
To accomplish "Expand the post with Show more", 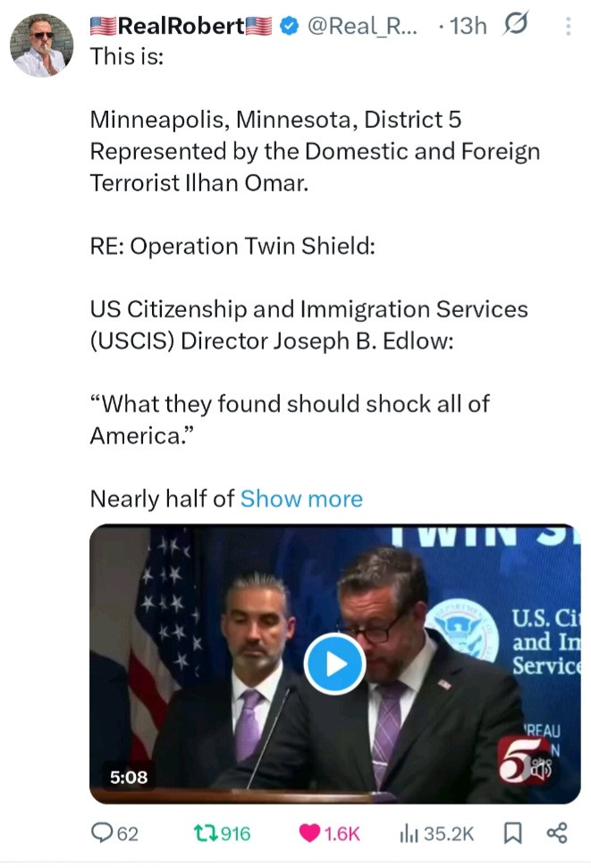I will (x=301, y=499).
